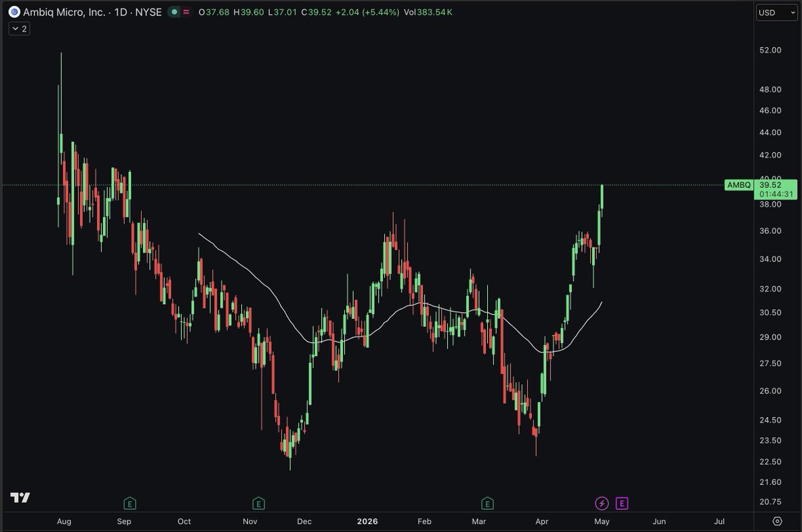Click the change value +2.04 (+5.44%)

click(x=368, y=12)
